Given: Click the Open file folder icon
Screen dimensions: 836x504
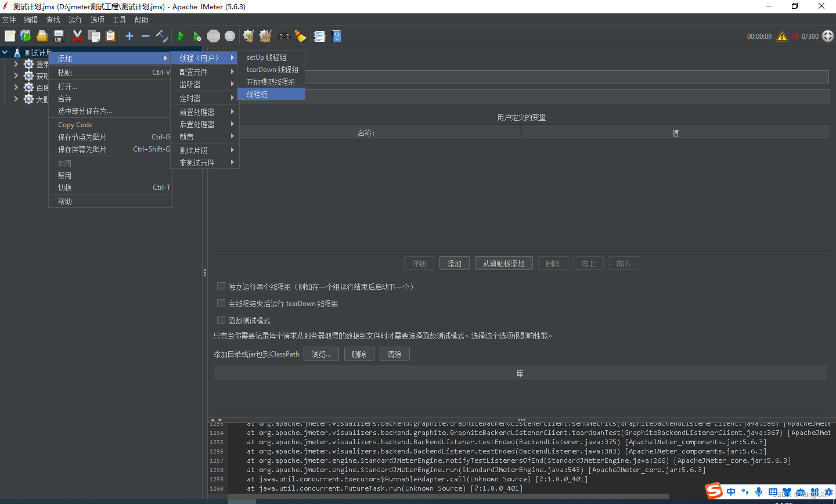Looking at the screenshot, I should pyautogui.click(x=42, y=36).
